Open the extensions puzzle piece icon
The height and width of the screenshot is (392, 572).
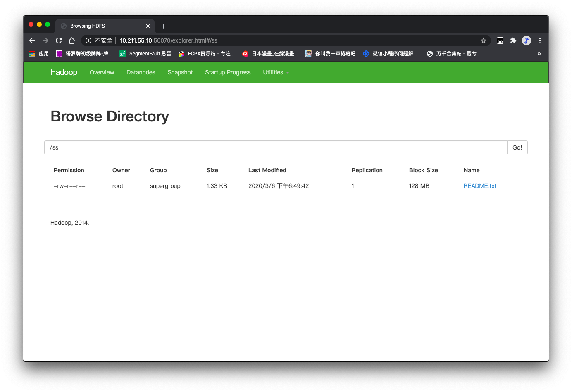(x=513, y=40)
